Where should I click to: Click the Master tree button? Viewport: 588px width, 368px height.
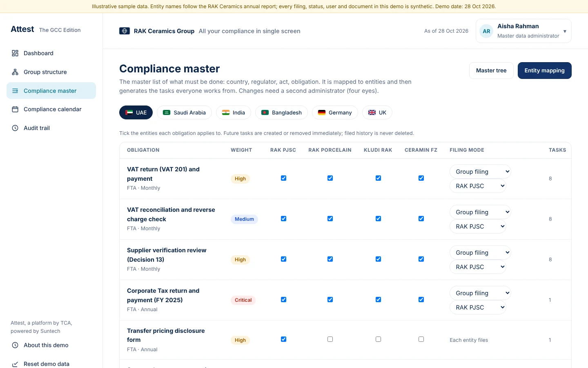click(491, 70)
